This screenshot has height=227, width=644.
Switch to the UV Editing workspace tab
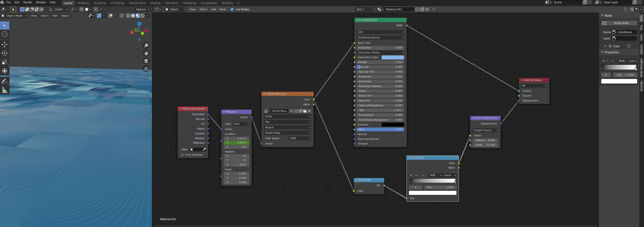117,3
